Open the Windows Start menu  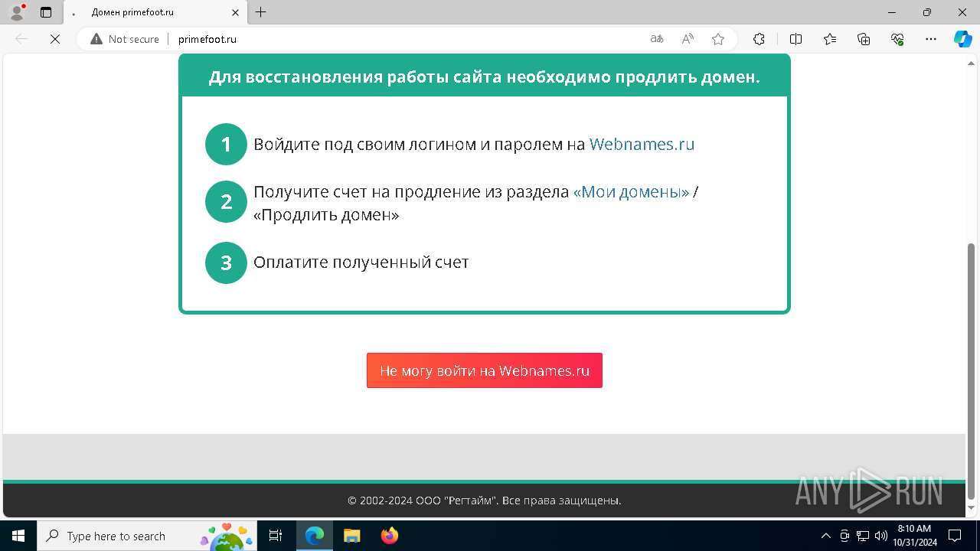click(x=18, y=536)
